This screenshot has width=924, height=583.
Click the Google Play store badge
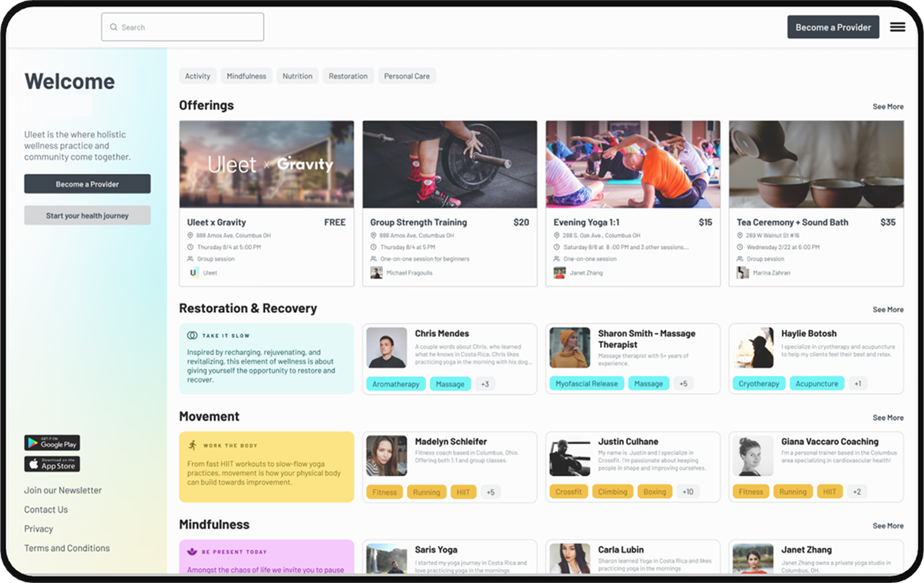tap(52, 443)
